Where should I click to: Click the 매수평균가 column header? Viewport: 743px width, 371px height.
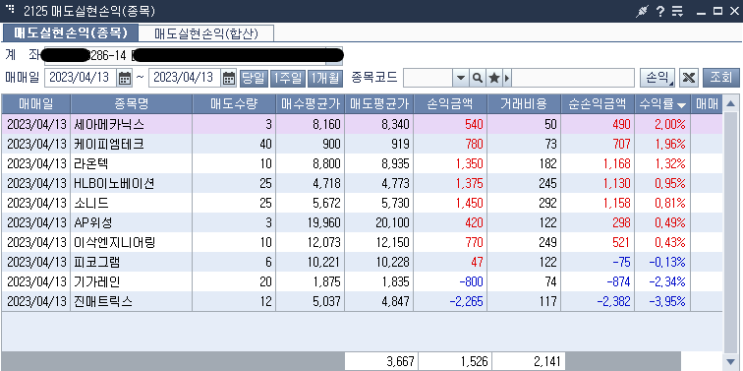(x=310, y=104)
